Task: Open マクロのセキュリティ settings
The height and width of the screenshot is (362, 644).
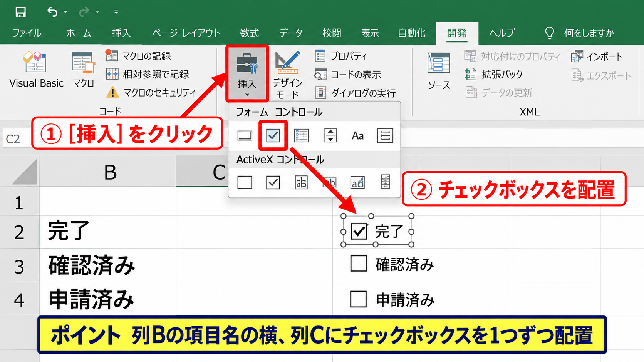Action: tap(151, 92)
